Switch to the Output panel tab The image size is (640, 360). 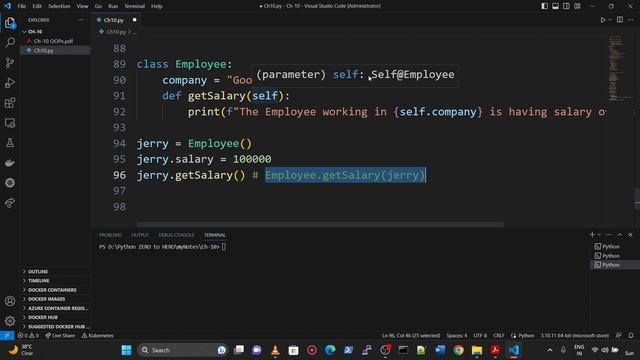[140, 235]
